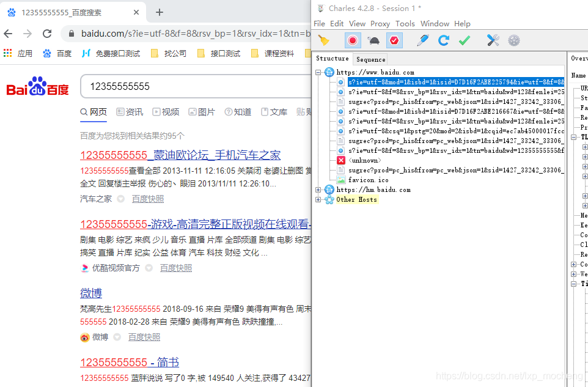Viewport: 588px width, 387px height.
Task: Open the Proxy menu in Charles
Action: (380, 24)
